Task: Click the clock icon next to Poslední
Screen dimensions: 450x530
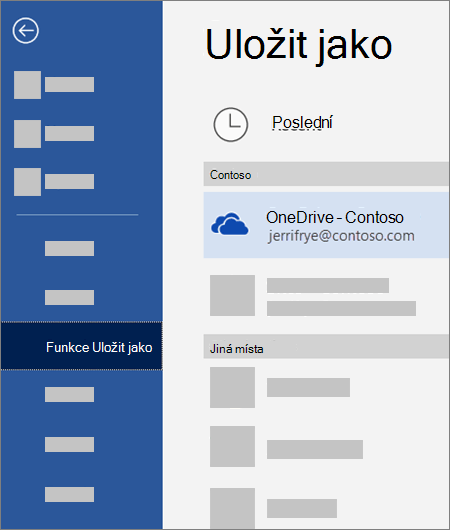Action: pos(231,124)
